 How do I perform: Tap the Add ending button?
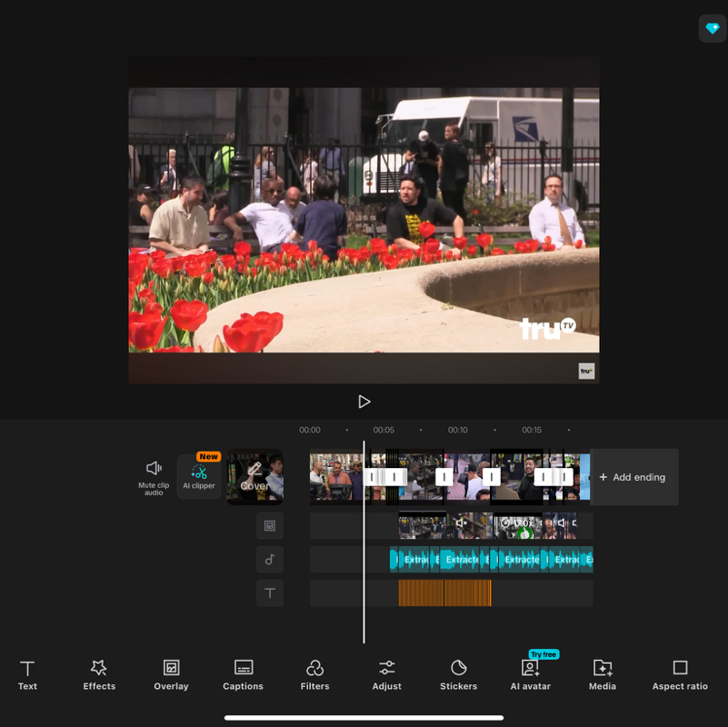(633, 477)
